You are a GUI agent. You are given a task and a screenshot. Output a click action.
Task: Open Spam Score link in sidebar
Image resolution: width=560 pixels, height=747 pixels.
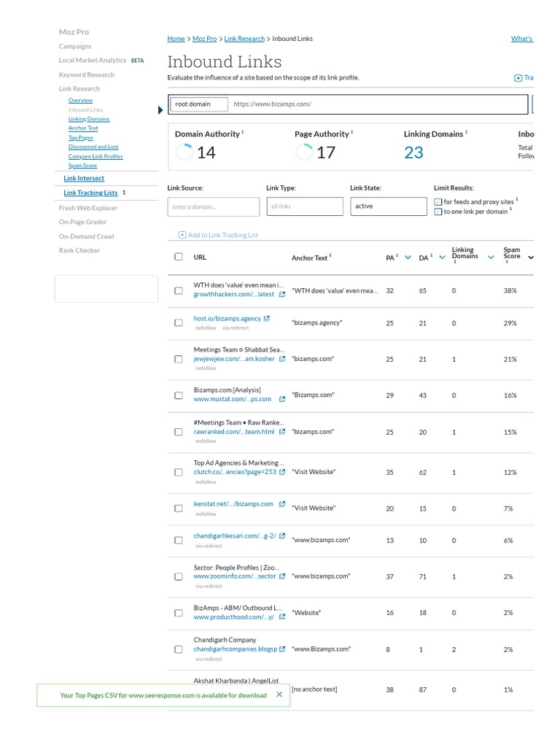pos(83,166)
